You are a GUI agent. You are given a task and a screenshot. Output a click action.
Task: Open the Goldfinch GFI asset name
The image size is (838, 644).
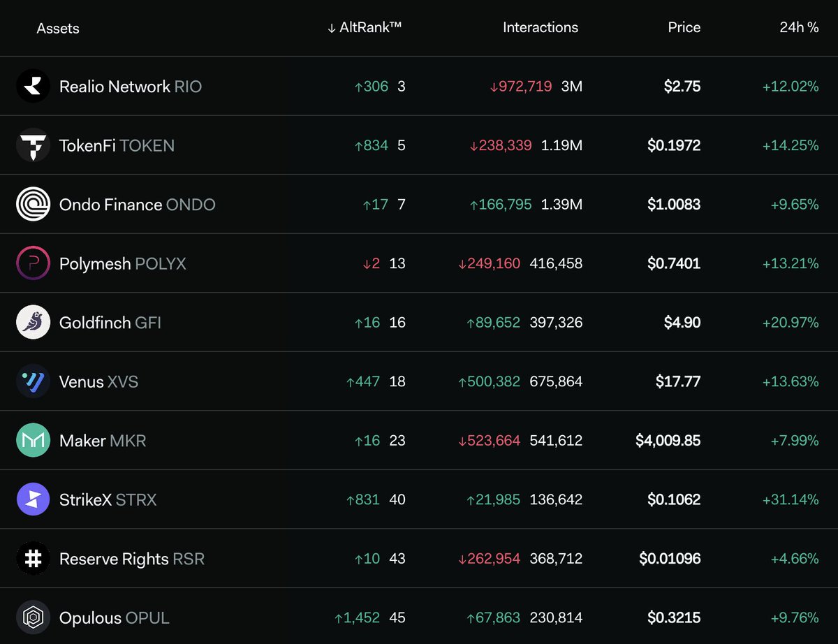pyautogui.click(x=110, y=323)
